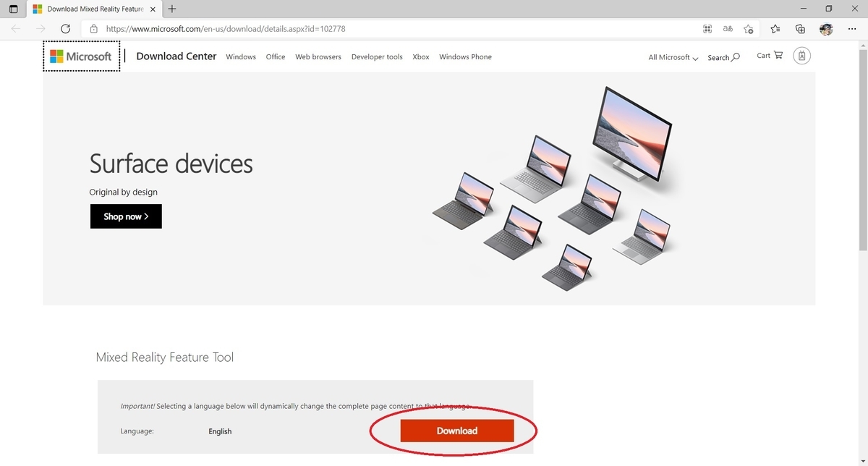
Task: Open the QR code / apps icon in address bar
Action: click(x=707, y=29)
